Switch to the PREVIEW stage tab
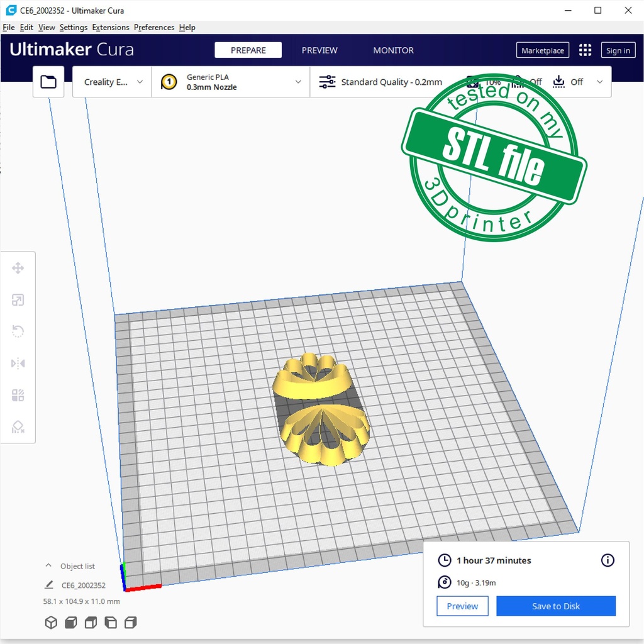This screenshot has width=644, height=644. tap(319, 50)
